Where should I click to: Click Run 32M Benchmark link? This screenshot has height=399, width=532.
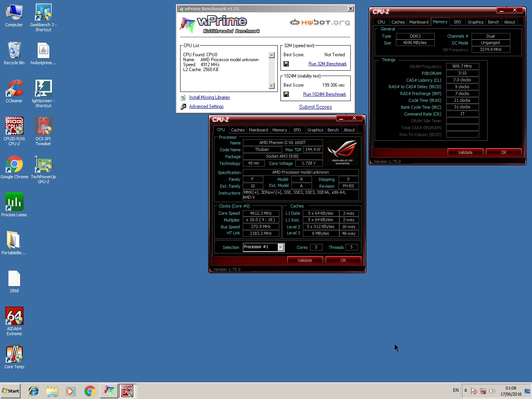coord(328,64)
